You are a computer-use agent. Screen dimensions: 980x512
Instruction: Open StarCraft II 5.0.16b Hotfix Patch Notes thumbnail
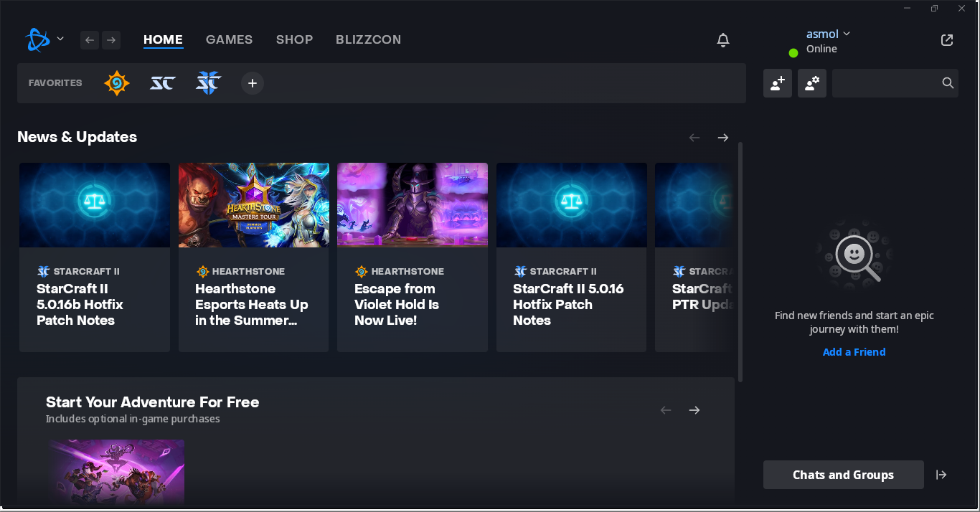95,205
